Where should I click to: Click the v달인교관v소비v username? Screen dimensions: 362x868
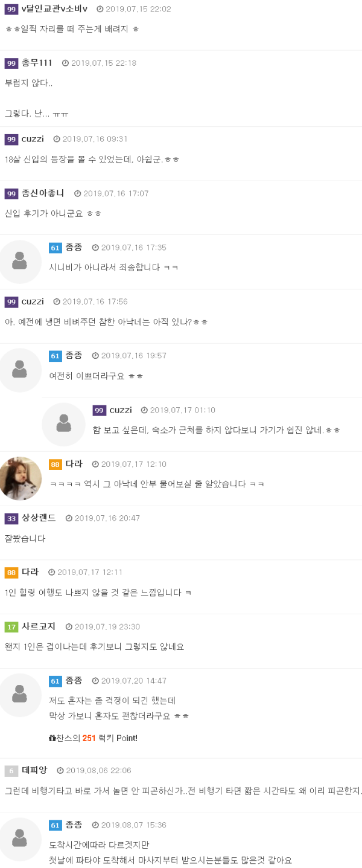54,9
